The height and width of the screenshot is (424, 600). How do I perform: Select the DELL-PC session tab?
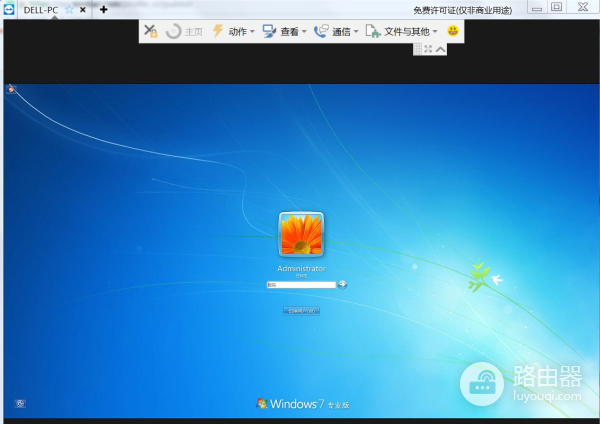(40, 9)
